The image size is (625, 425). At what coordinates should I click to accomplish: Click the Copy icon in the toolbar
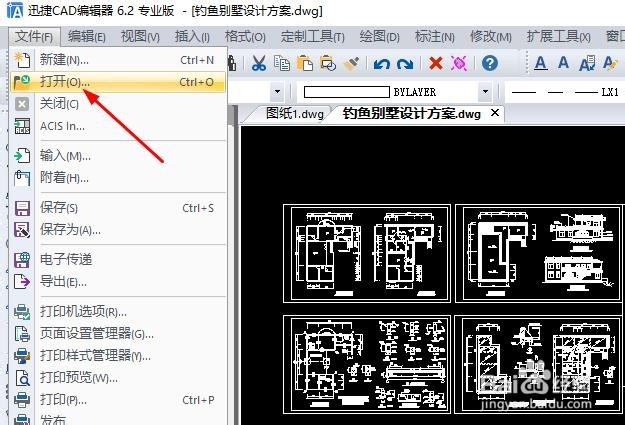tap(282, 63)
